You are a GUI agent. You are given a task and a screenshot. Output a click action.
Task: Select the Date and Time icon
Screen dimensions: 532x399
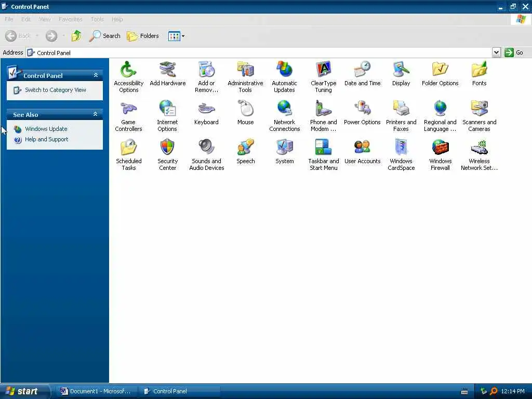(x=362, y=69)
